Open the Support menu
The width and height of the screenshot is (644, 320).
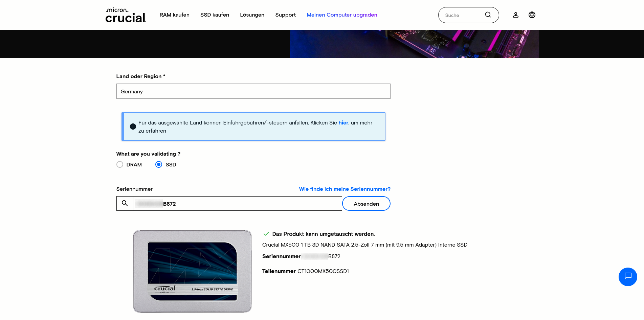(x=285, y=15)
